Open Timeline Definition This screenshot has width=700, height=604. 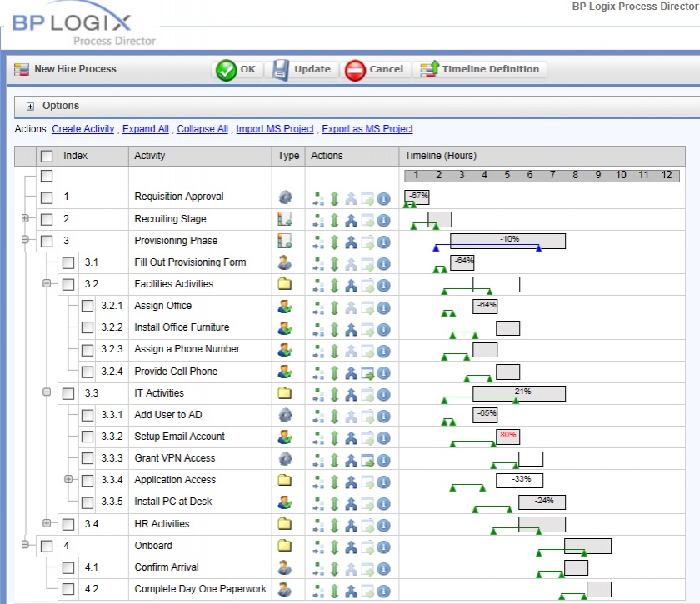point(480,70)
